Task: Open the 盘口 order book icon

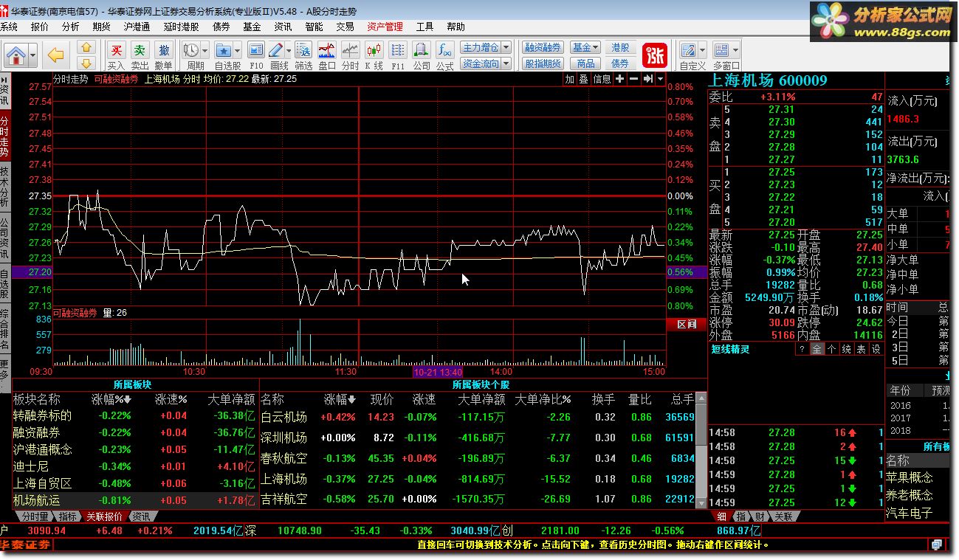Action: click(327, 50)
